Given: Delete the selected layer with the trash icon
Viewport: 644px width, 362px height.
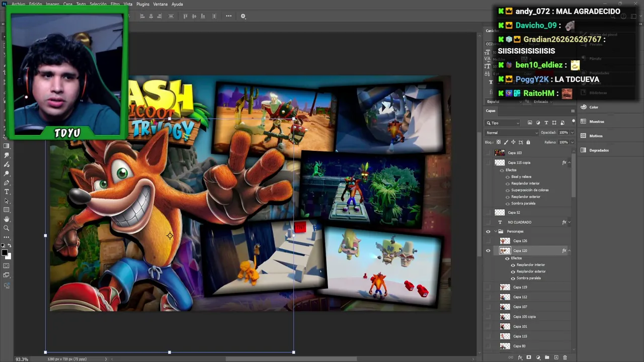Looking at the screenshot, I should (565, 357).
